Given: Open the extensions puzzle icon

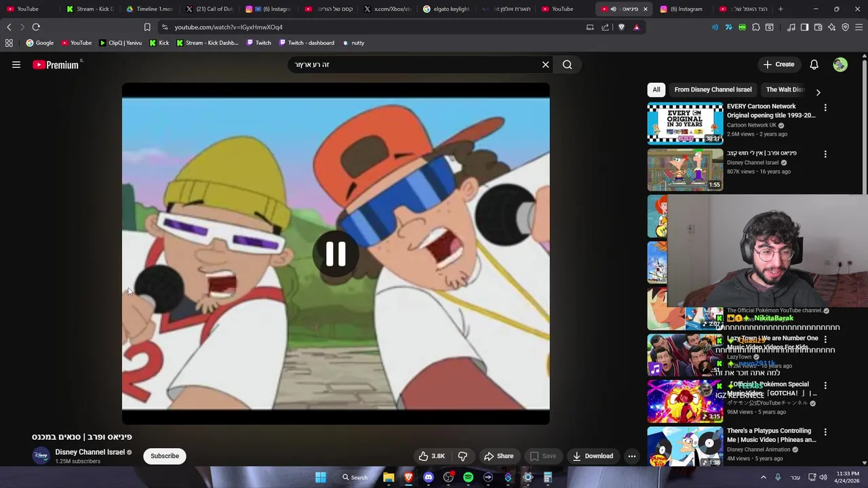Looking at the screenshot, I should (x=756, y=27).
